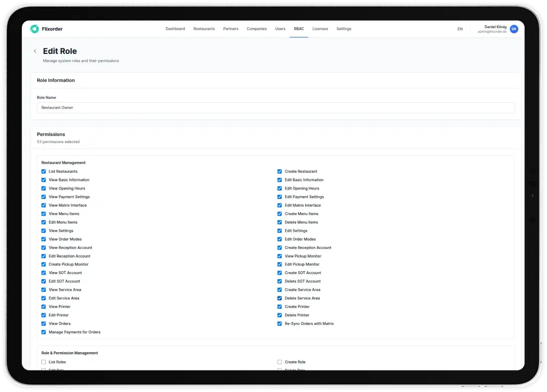Image resolution: width=547 pixels, height=392 pixels.
Task: Open the Companies navigation item
Action: [256, 29]
